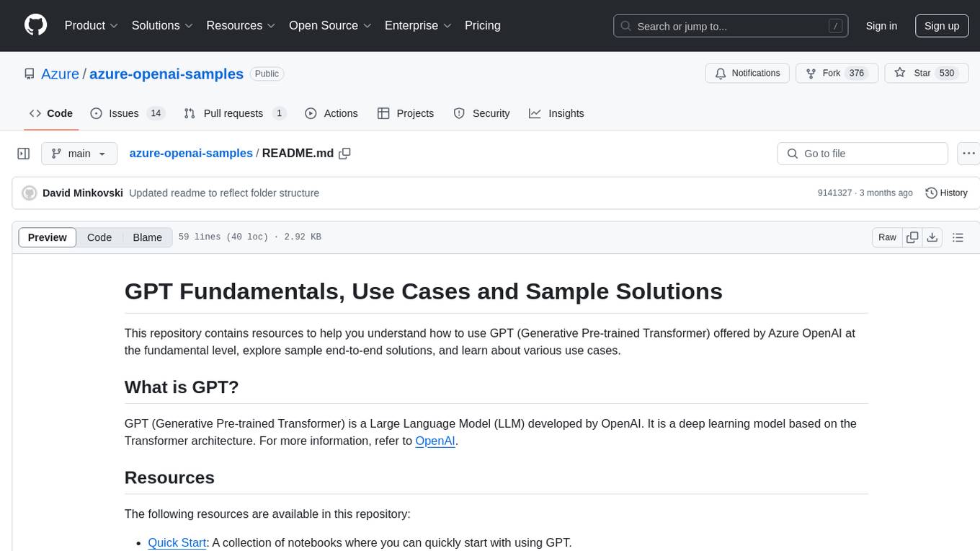Switch to the Code tab
The height and width of the screenshot is (551, 980).
pyautogui.click(x=51, y=113)
